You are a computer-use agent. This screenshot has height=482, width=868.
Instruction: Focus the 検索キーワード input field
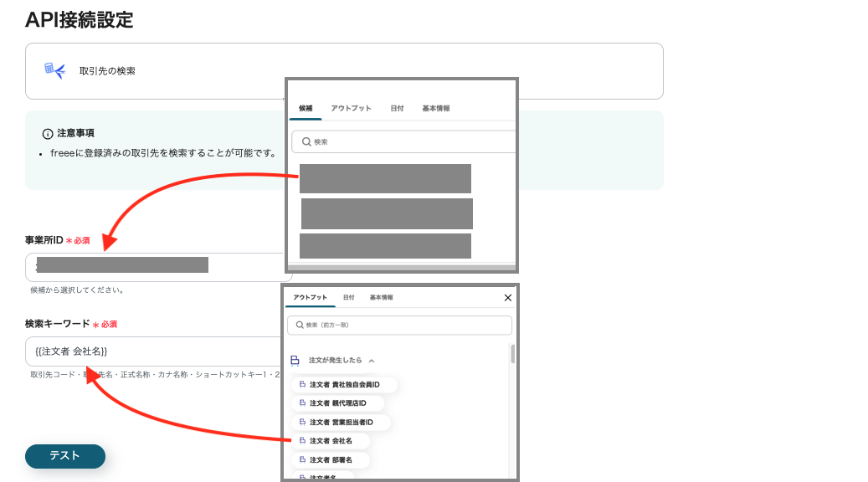point(153,351)
